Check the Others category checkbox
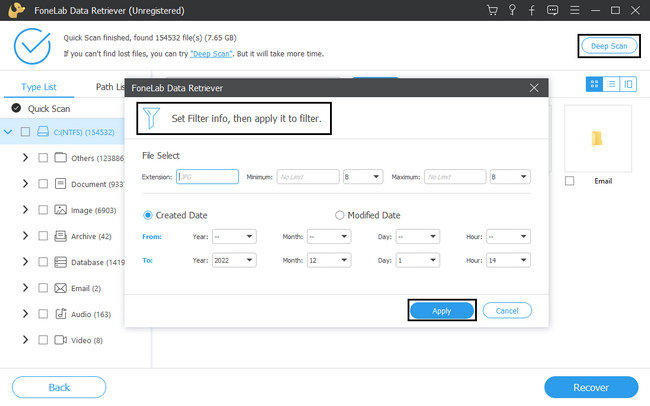The width and height of the screenshot is (650, 406). (43, 158)
